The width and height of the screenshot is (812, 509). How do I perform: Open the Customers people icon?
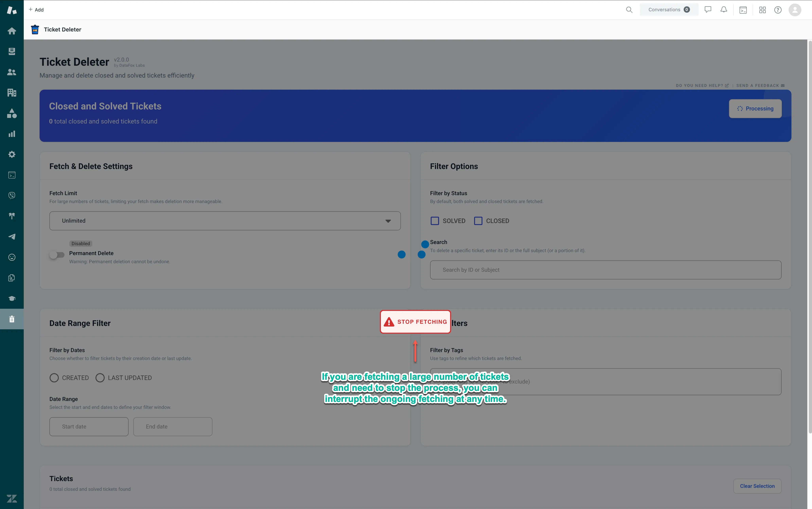pos(12,72)
